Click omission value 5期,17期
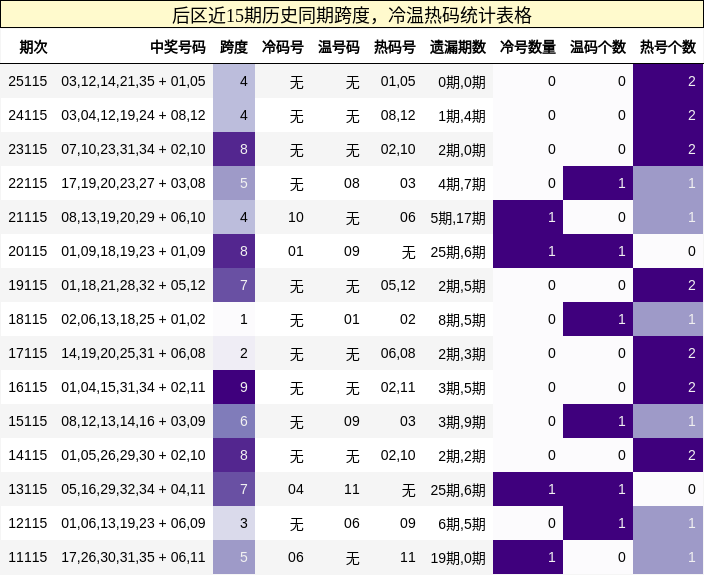704x575 pixels. coord(458,218)
